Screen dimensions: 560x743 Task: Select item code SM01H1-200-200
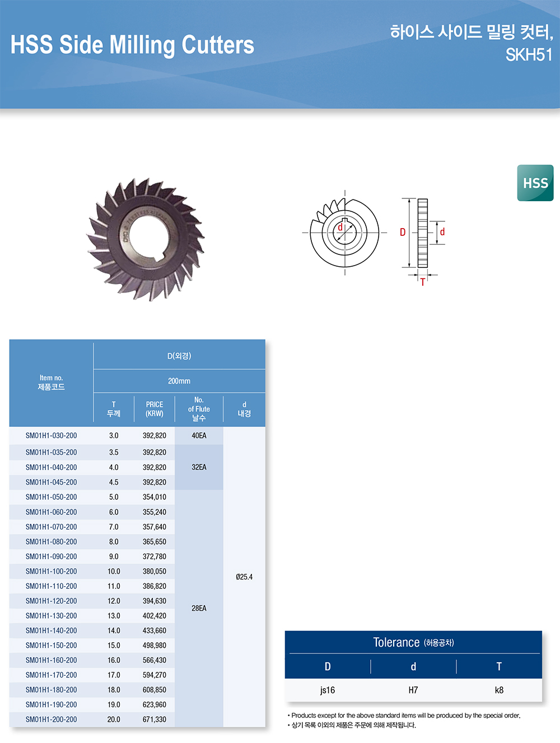pos(52,719)
